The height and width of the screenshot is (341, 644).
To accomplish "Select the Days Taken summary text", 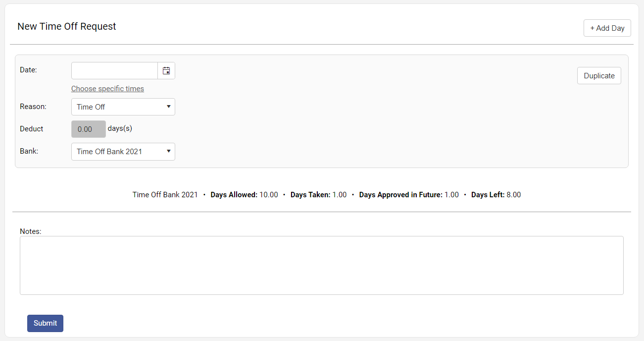I will coord(318,195).
